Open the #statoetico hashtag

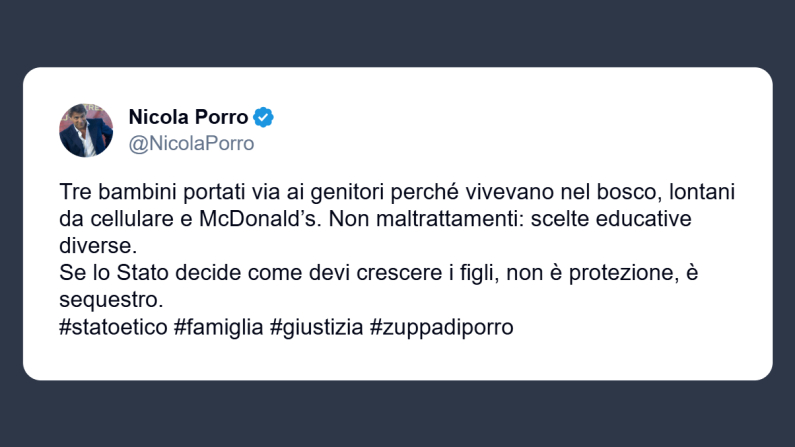(112, 327)
